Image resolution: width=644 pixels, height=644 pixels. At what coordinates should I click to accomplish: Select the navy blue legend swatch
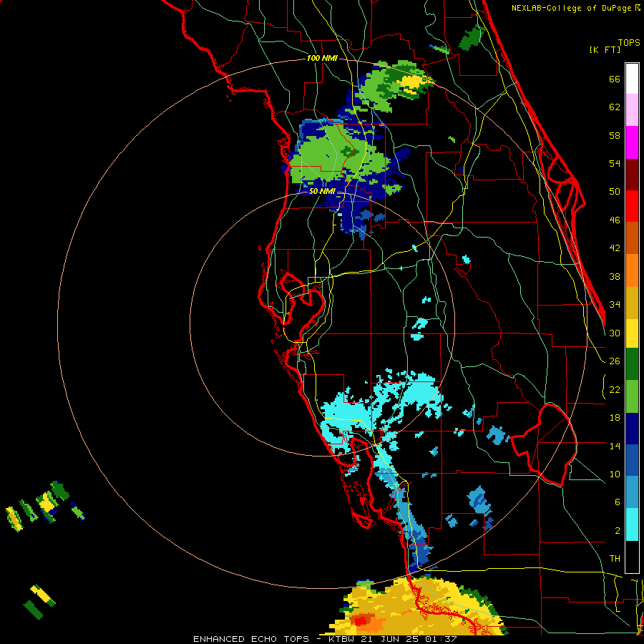[x=632, y=429]
